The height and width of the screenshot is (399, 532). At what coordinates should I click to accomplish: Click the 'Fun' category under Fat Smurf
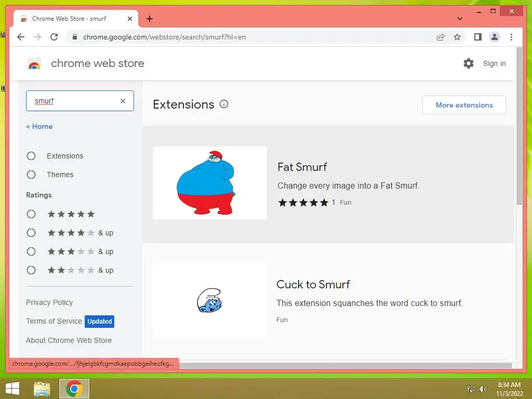[x=345, y=203]
